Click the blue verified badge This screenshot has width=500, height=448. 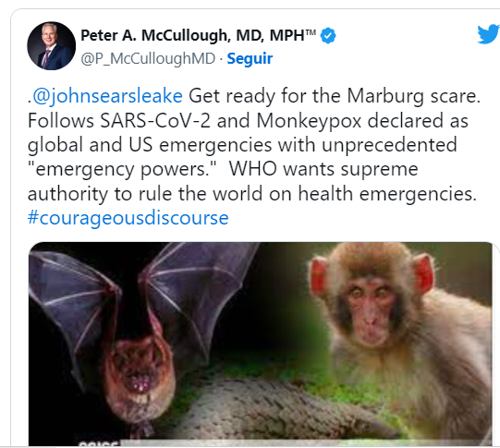(328, 36)
